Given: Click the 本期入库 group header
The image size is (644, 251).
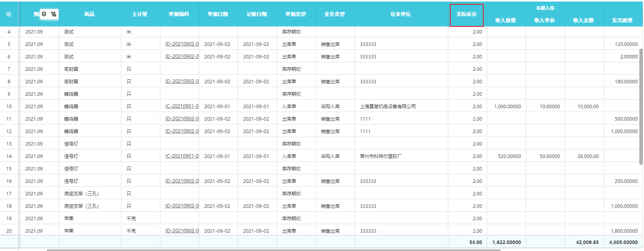Looking at the screenshot, I should click(x=545, y=8).
